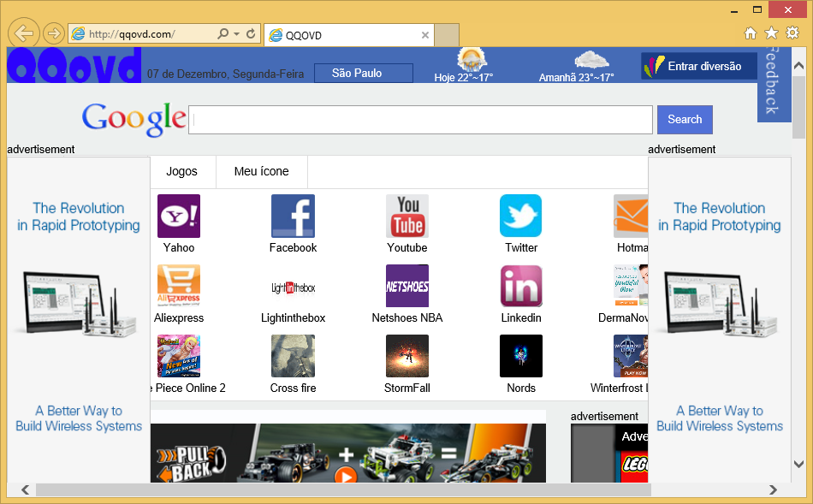Launch the Winterfrost game icon

631,356
